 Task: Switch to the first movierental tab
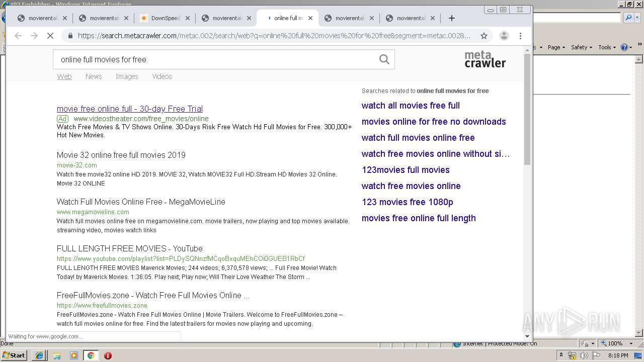pyautogui.click(x=42, y=18)
